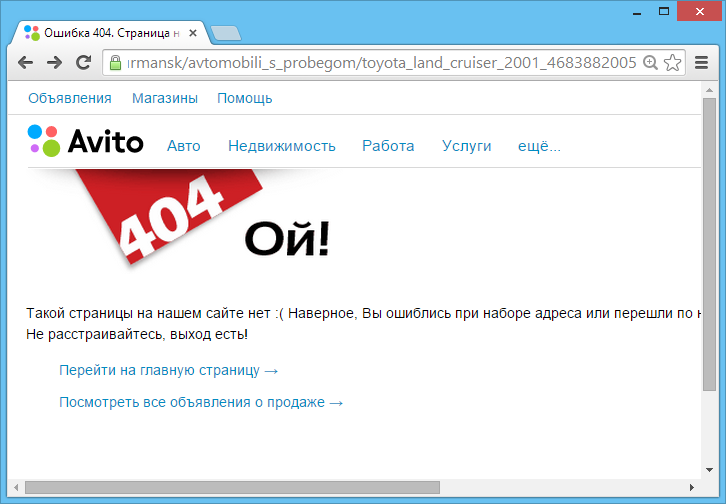Viewport: 726px width, 504px height.
Task: Go to the 'Авто' category
Action: point(183,146)
